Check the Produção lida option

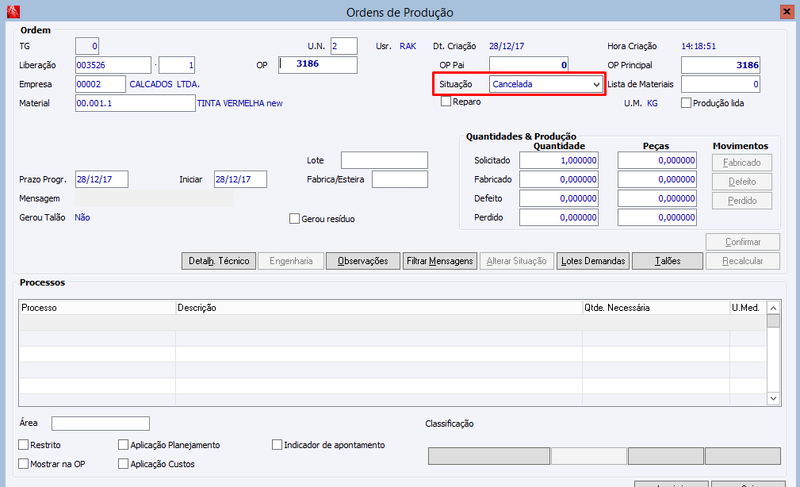[686, 103]
